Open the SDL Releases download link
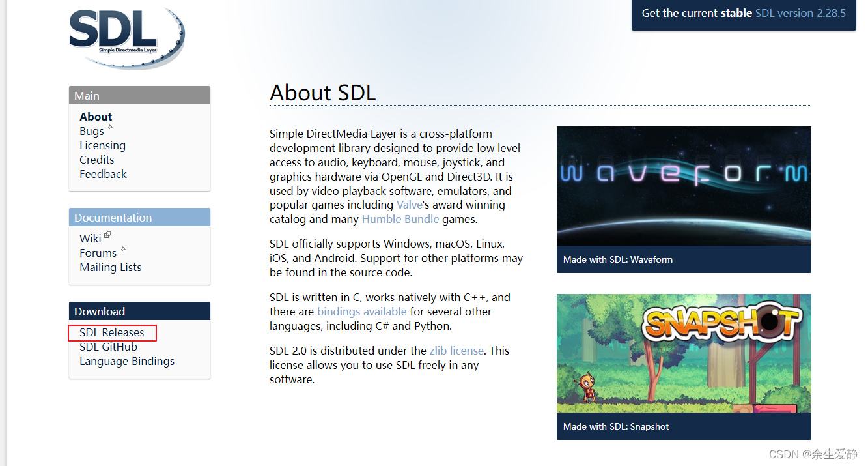 pyautogui.click(x=111, y=332)
